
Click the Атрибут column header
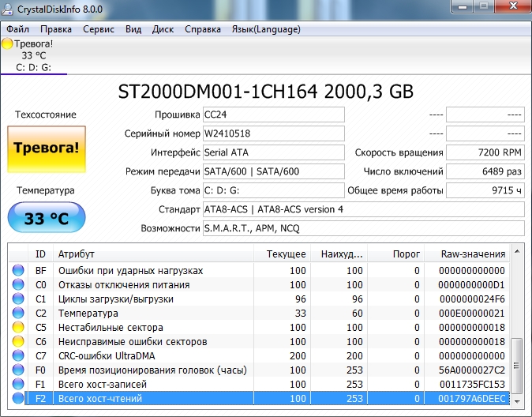tap(153, 254)
